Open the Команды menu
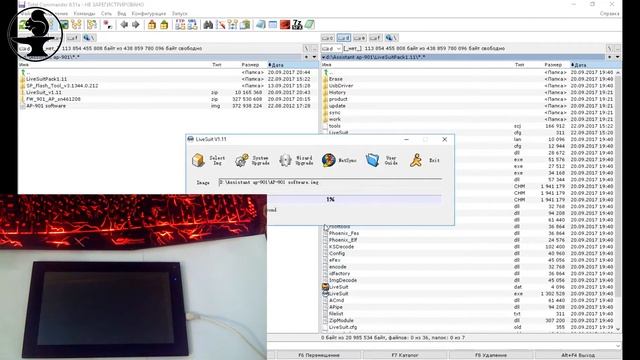640x360 pixels. 84,13
